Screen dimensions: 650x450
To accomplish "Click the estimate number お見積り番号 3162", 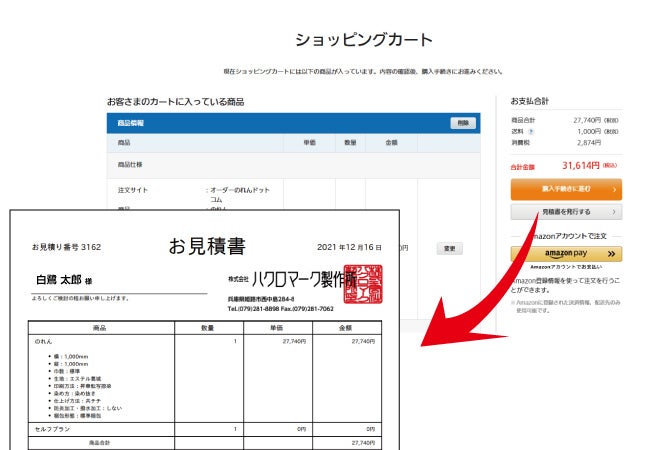I will pyautogui.click(x=66, y=247).
